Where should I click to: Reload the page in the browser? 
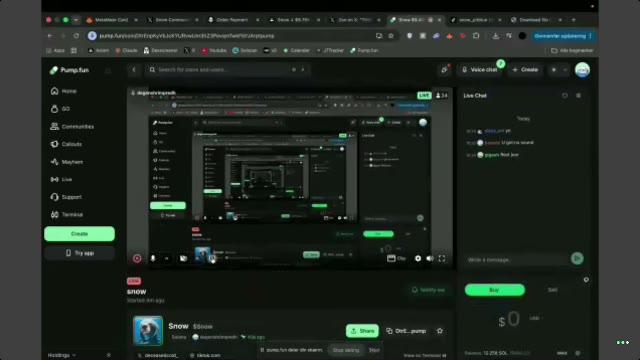coord(76,36)
